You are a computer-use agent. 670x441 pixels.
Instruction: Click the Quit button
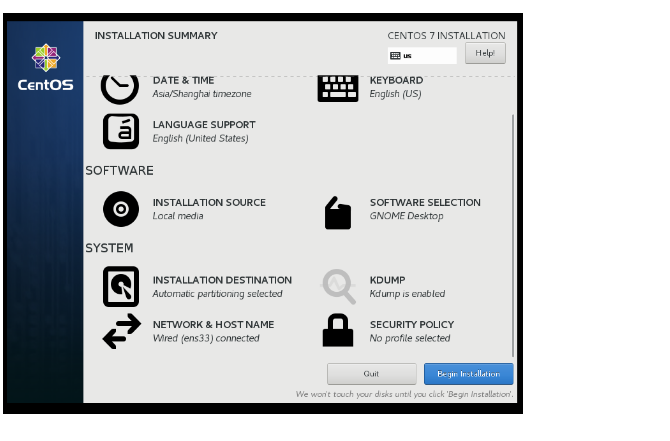point(372,374)
